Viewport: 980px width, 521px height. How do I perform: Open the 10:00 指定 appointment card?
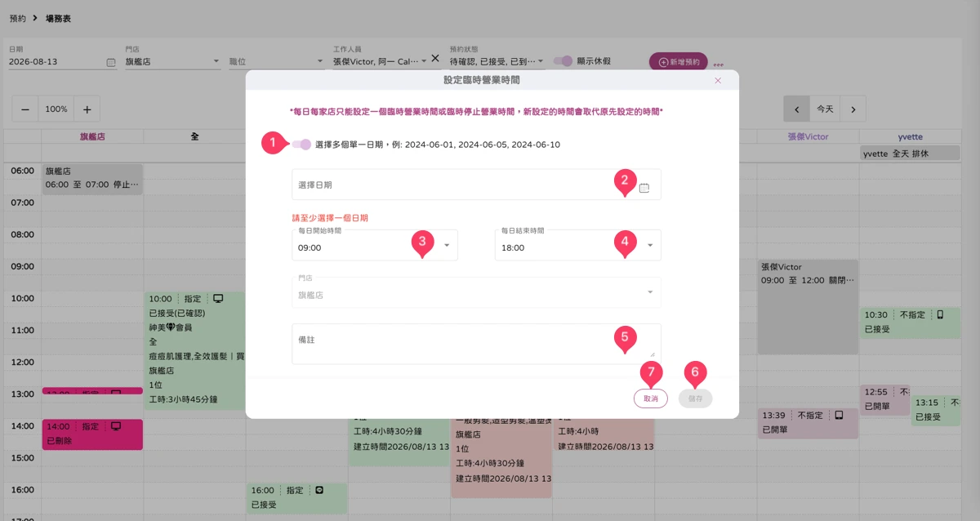point(194,351)
